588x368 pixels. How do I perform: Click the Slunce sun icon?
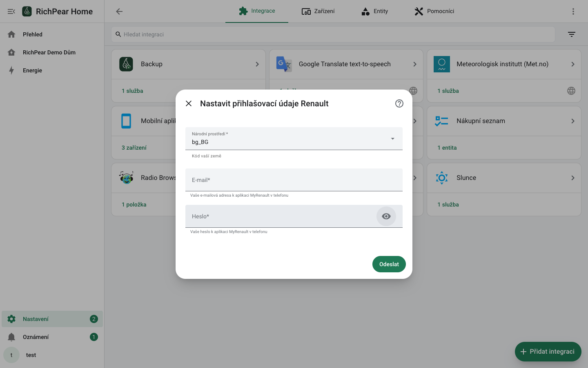click(442, 178)
